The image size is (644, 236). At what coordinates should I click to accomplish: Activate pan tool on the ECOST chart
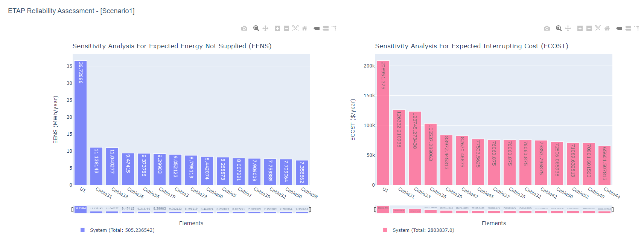(x=568, y=28)
